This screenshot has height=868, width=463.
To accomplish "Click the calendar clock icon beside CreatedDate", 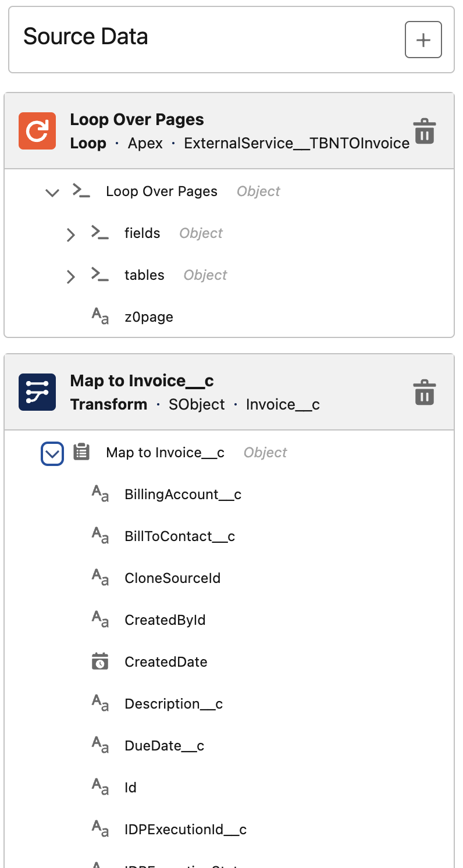I will coord(100,661).
